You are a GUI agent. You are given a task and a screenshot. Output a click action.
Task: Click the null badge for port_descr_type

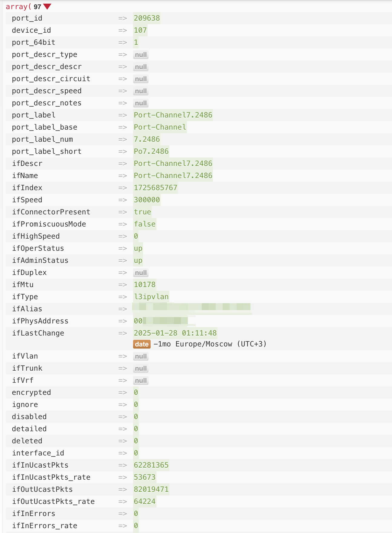pos(141,55)
